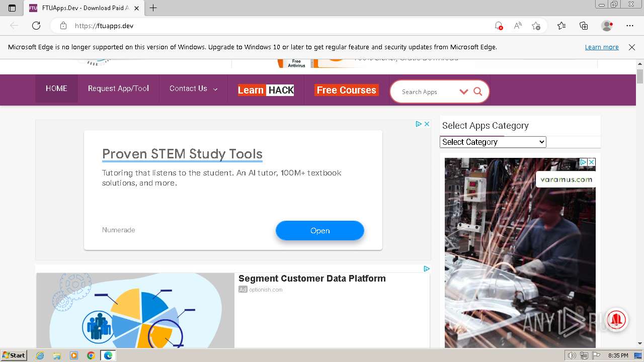The width and height of the screenshot is (644, 362).
Task: Click the page vertical scrollbar thumb
Action: tap(640, 76)
